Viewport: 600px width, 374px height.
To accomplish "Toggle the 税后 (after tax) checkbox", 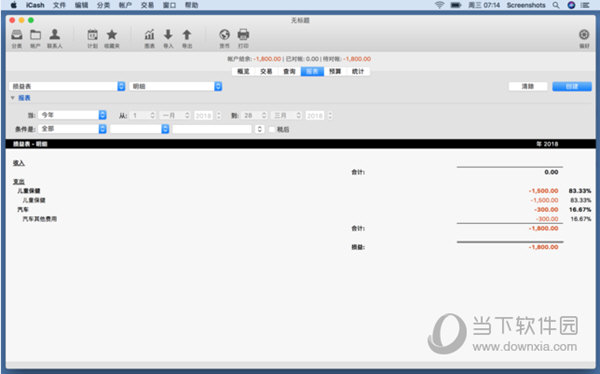I will [272, 129].
